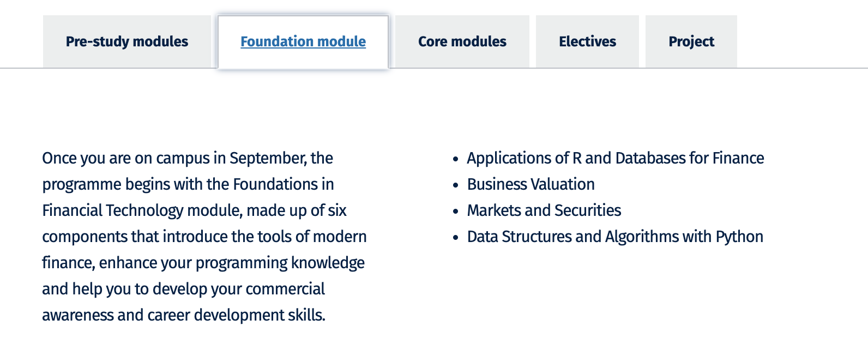Show the Project tab
868x362 pixels.
point(691,41)
